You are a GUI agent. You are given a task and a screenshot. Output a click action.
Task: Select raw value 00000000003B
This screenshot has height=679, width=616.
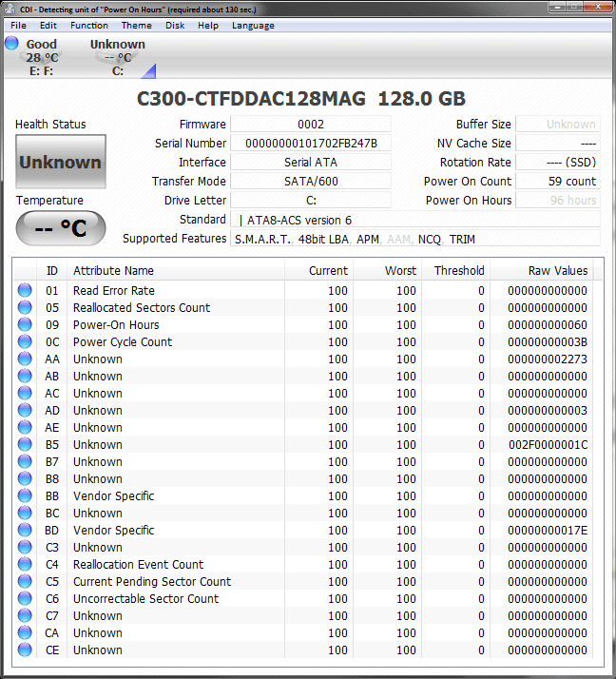548,342
